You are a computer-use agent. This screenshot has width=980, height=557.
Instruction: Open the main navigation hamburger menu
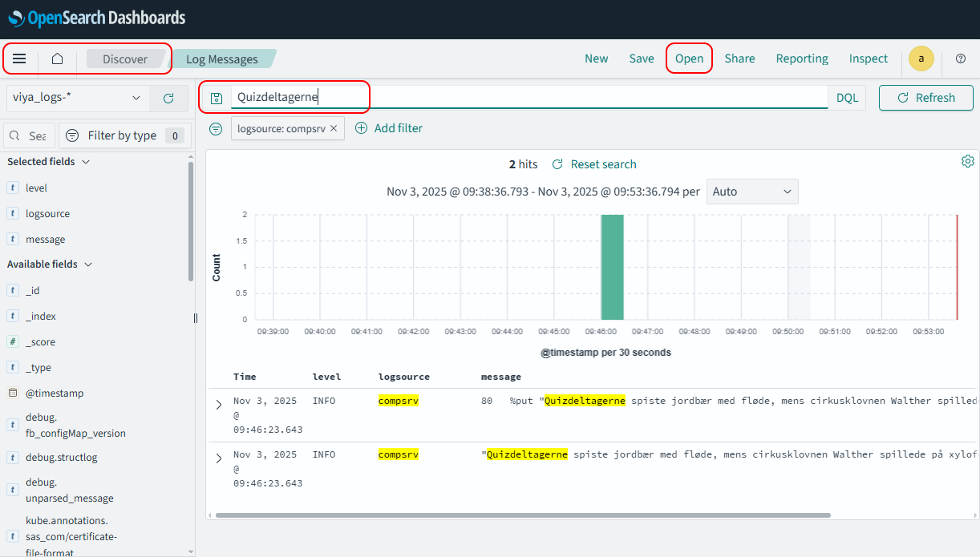(19, 59)
